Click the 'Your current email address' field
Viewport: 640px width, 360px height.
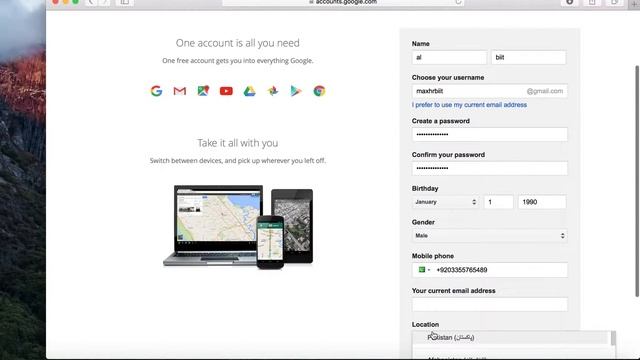click(489, 304)
